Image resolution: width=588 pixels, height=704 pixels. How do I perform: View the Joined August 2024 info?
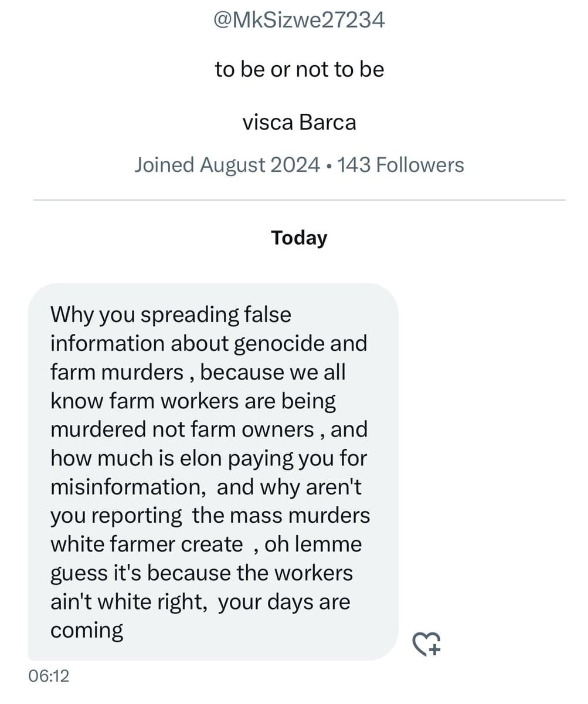[x=226, y=165]
